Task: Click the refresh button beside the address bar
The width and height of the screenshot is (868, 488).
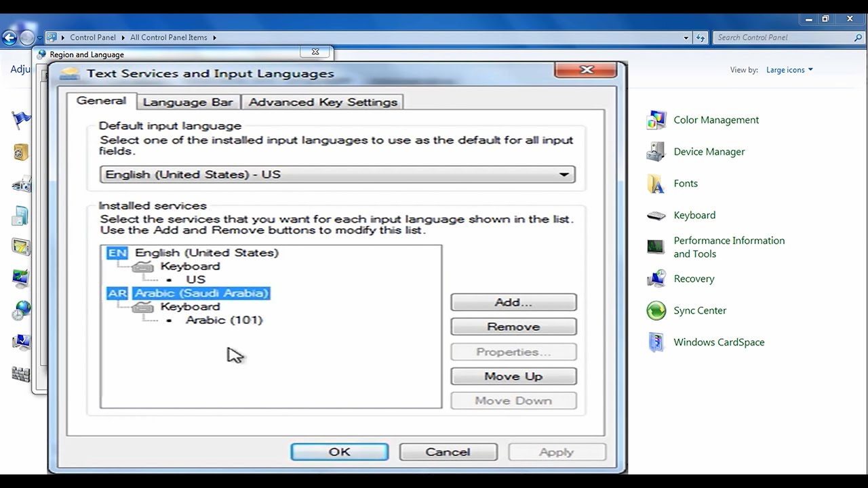Action: point(701,38)
